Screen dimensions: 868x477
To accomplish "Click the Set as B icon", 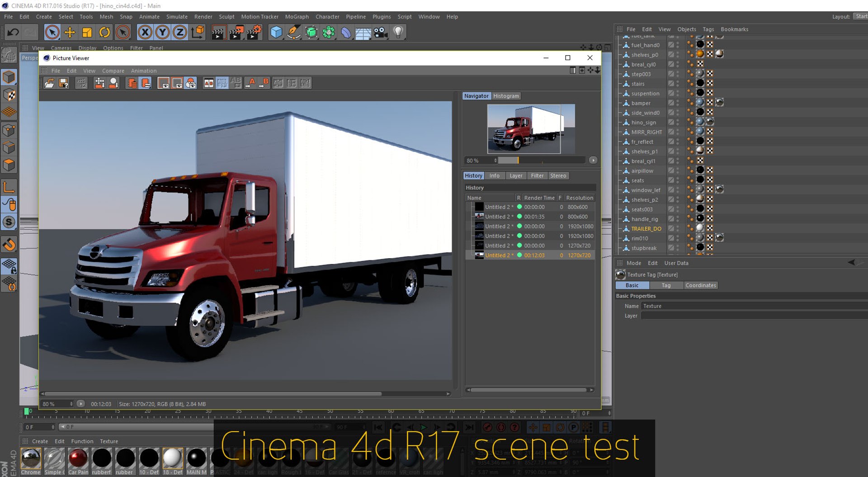I will 264,83.
